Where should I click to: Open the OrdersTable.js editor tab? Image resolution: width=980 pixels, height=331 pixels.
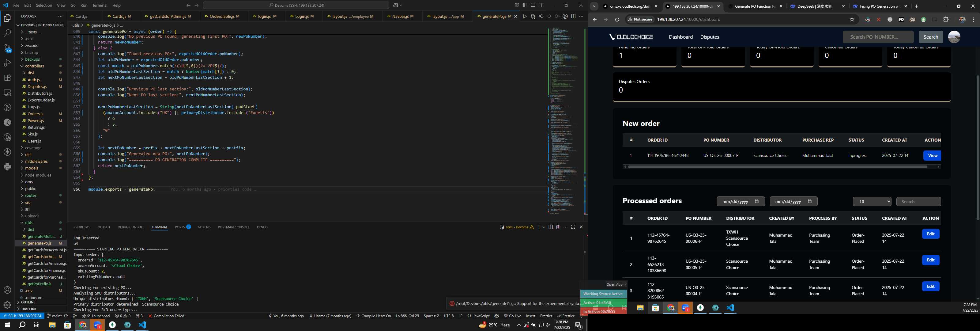click(222, 16)
